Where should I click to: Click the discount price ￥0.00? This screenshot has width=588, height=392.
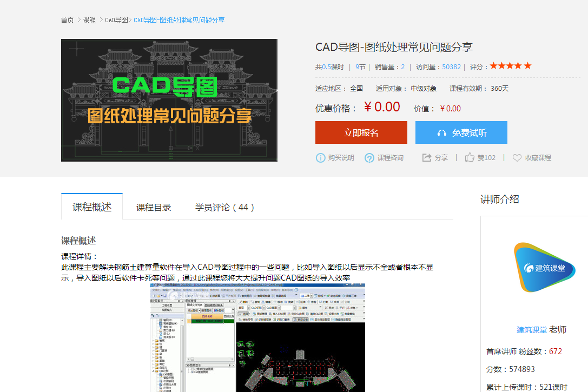pos(382,107)
